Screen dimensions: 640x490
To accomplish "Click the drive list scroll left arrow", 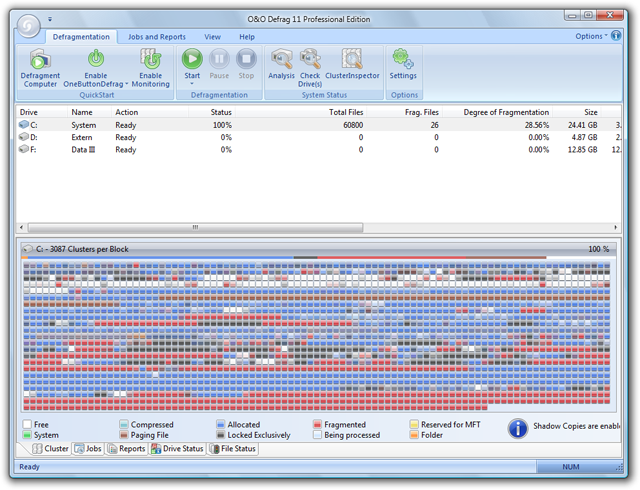I will 22,227.
